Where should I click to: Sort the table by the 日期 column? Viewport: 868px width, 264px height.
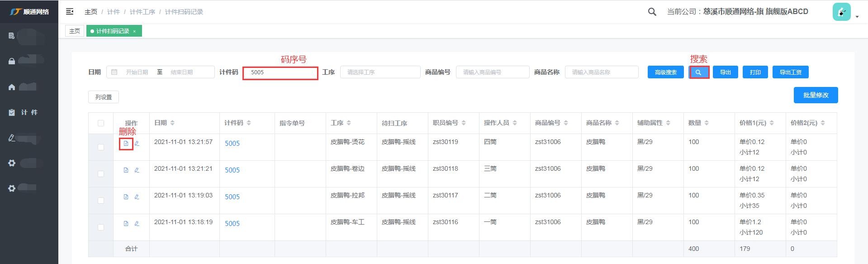click(x=172, y=123)
